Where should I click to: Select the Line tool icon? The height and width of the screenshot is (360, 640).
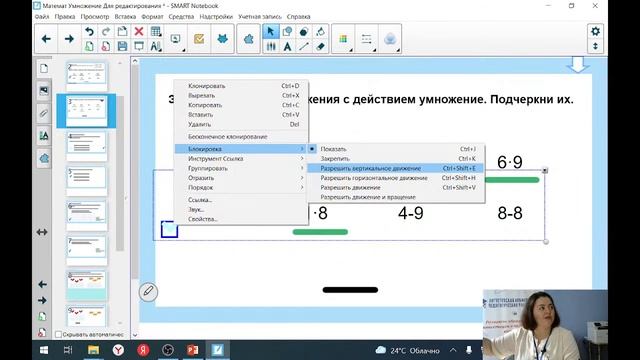pyautogui.click(x=304, y=47)
